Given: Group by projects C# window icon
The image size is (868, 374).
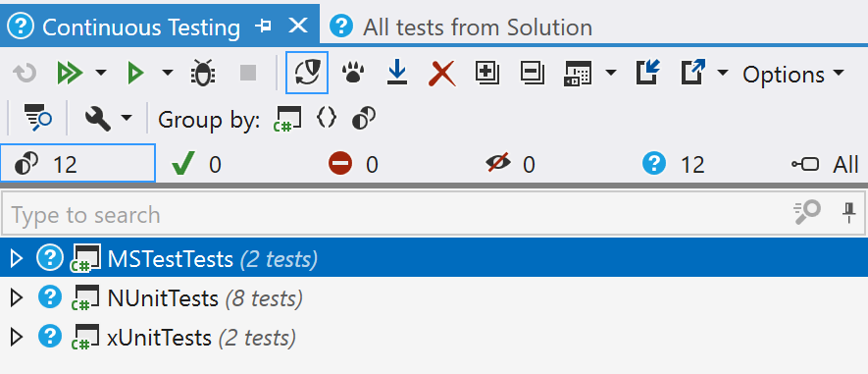Looking at the screenshot, I should tap(287, 119).
